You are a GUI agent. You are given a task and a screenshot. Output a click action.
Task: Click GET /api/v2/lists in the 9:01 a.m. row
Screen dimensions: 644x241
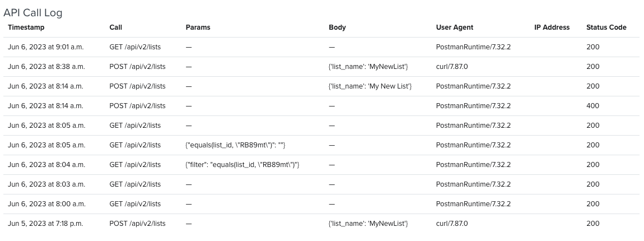pos(135,47)
